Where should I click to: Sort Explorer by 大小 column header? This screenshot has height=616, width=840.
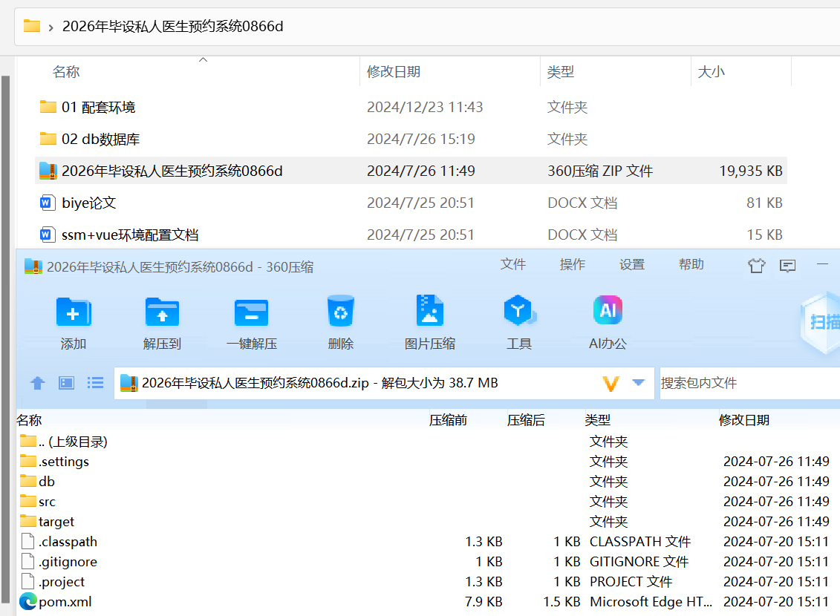point(711,72)
